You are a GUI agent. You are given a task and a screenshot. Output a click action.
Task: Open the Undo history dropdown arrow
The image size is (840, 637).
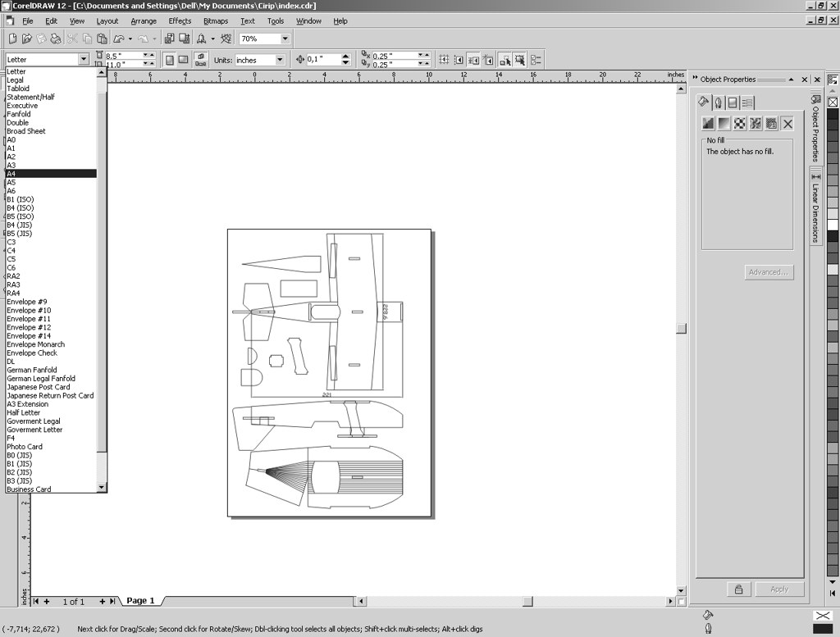click(130, 39)
